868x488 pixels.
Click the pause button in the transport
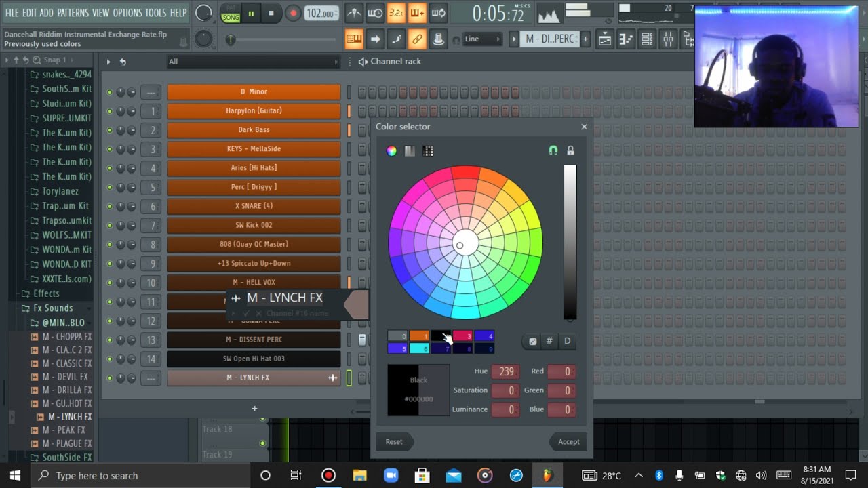point(251,13)
